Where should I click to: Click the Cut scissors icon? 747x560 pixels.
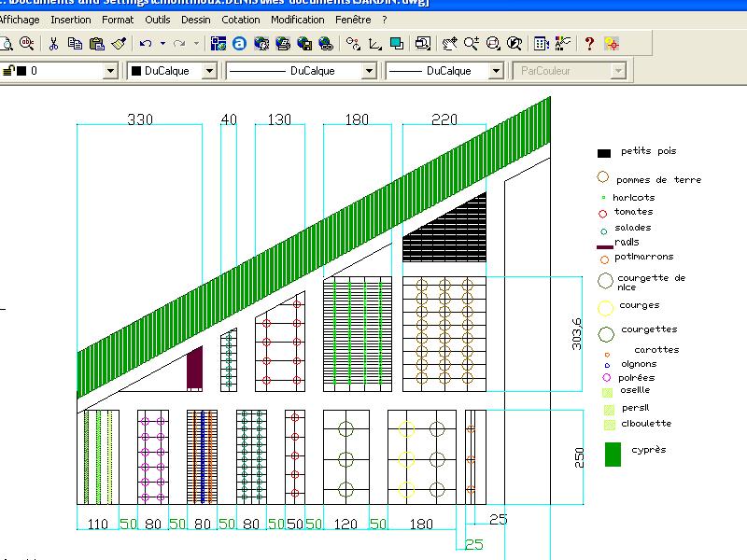[54, 43]
